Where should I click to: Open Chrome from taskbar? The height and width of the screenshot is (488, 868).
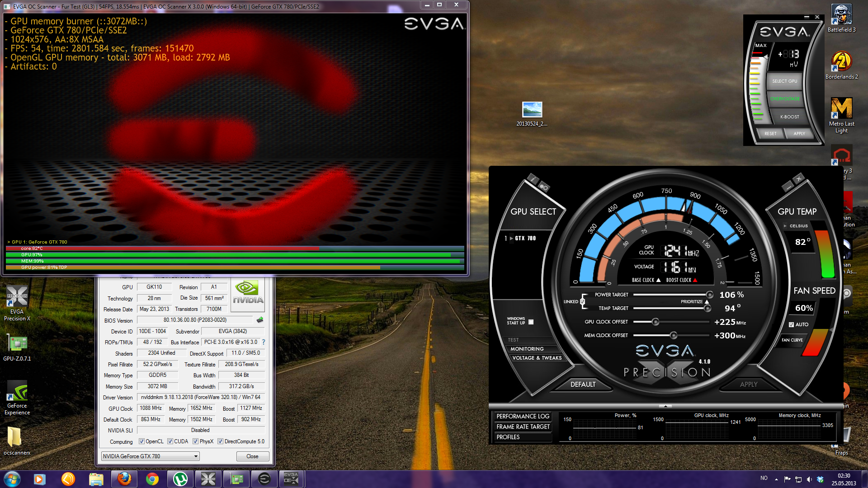click(x=152, y=479)
